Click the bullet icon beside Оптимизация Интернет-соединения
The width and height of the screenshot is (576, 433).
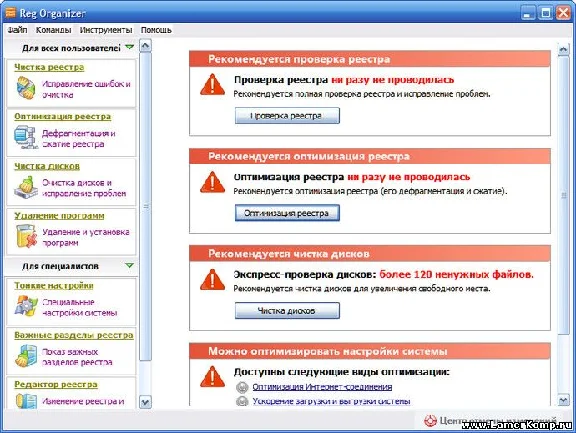242,387
